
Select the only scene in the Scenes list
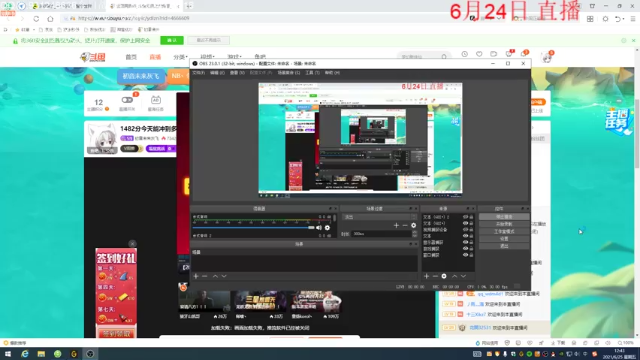pyautogui.click(x=304, y=252)
